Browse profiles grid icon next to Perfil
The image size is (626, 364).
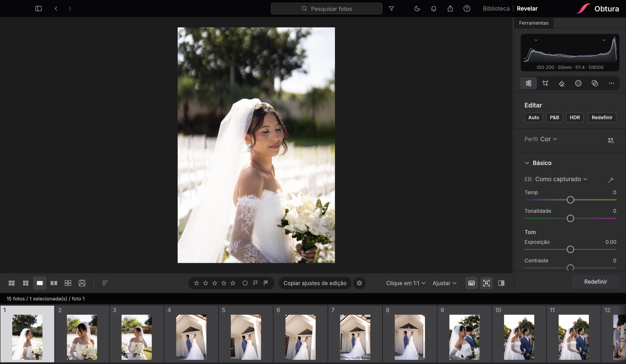[x=611, y=140]
